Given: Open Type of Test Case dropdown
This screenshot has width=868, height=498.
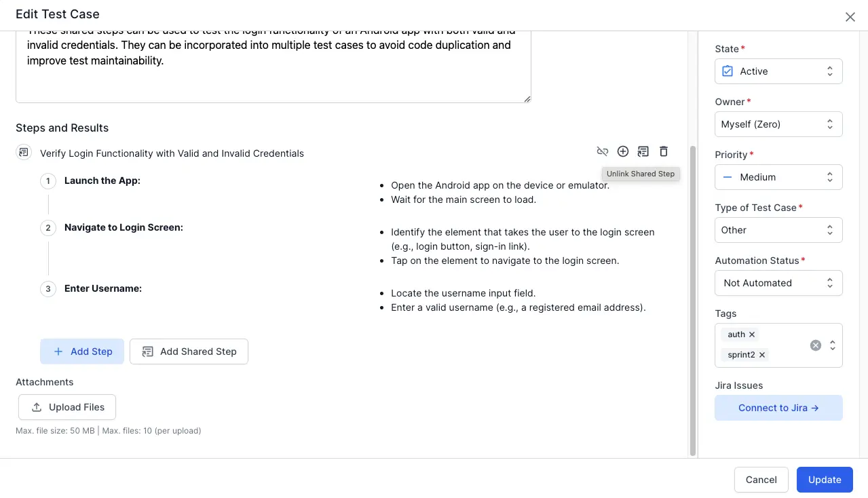Looking at the screenshot, I should 778,230.
